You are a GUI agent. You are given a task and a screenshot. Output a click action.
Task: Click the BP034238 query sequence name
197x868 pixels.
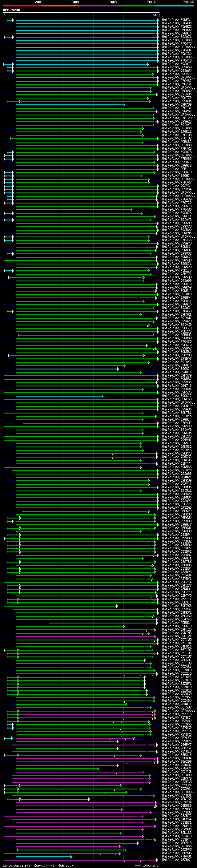11,10
